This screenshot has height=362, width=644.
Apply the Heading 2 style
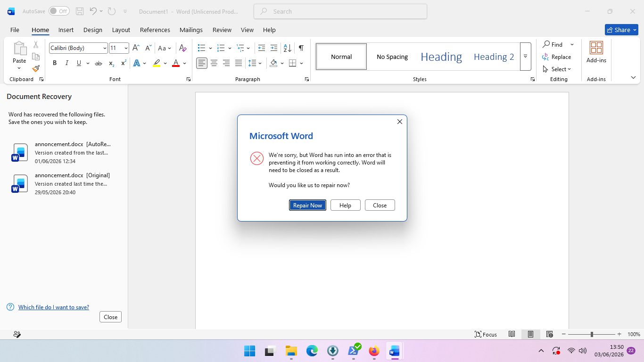(x=494, y=57)
